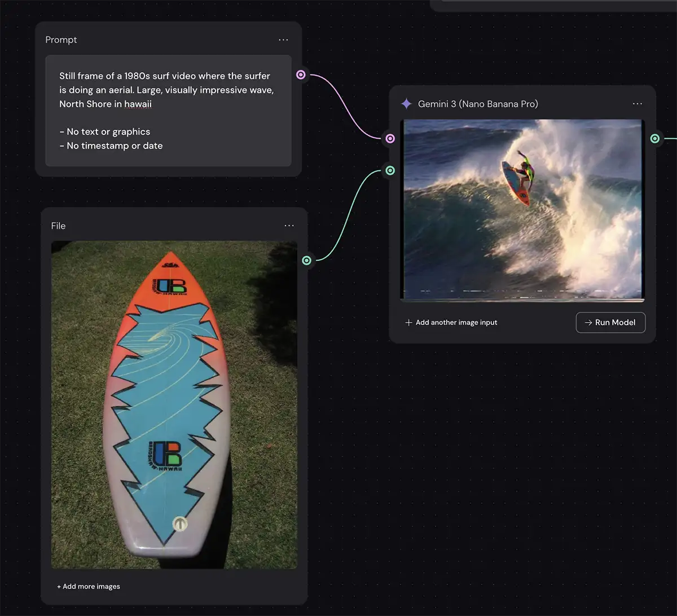Click the Gemini 3 (Nano Banana Pro) title
The width and height of the screenshot is (677, 616).
click(477, 104)
